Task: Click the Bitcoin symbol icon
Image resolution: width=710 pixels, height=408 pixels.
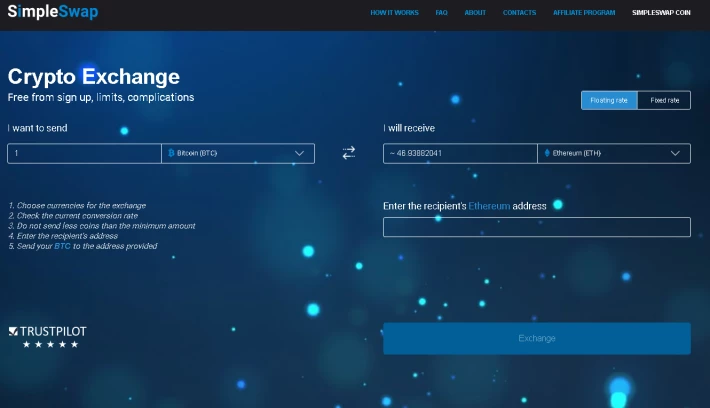Action: (x=171, y=153)
